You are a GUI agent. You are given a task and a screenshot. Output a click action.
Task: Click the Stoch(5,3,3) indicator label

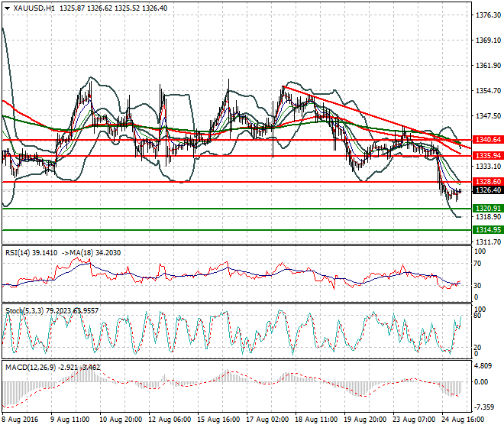coord(23,311)
